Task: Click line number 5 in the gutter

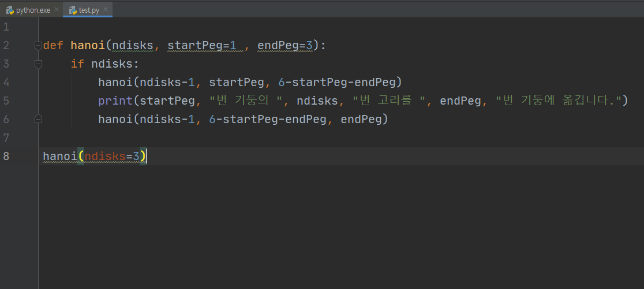Action: pyautogui.click(x=6, y=101)
